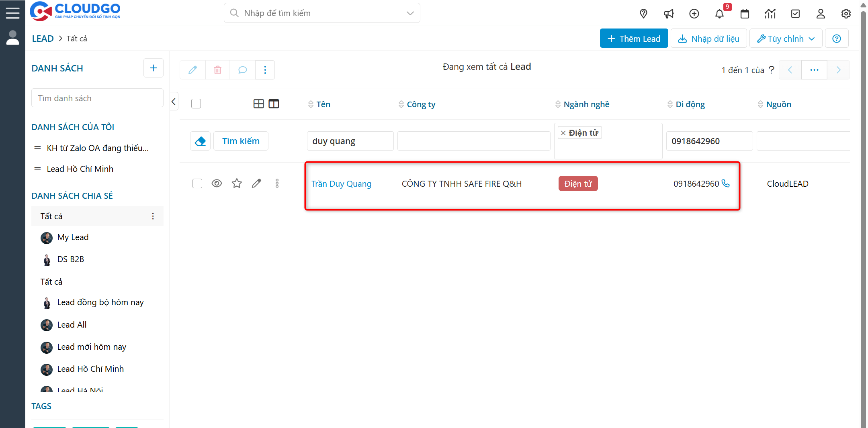868x428 pixels.
Task: Toggle the select-all checkbox in the header row
Action: (196, 103)
